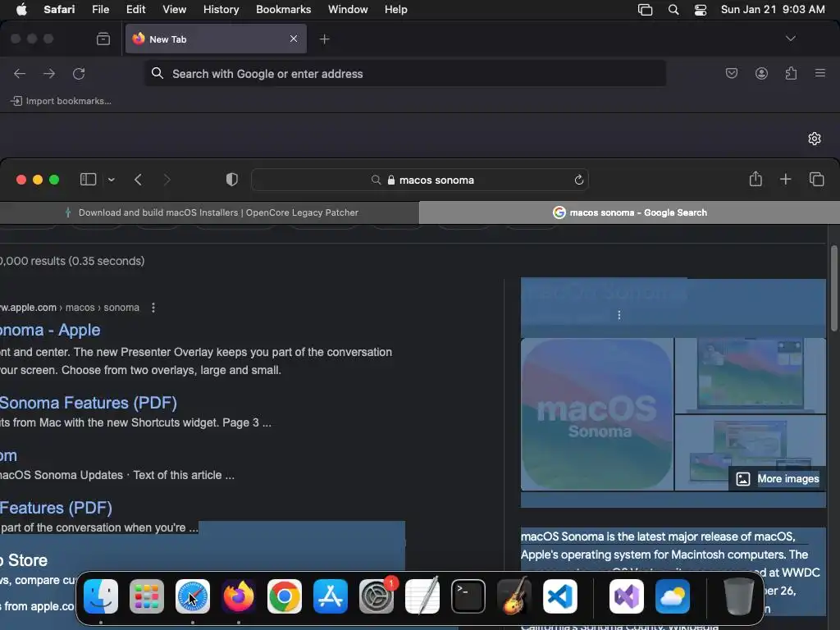
Task: Click Import bookmarks link in Firefox
Action: coord(61,101)
